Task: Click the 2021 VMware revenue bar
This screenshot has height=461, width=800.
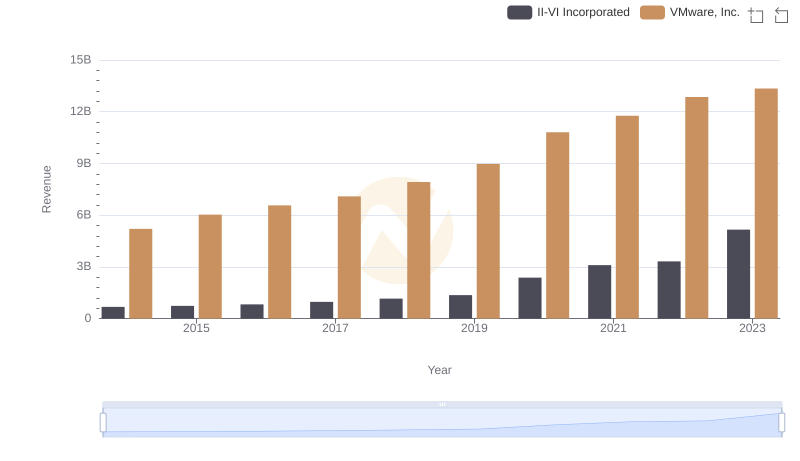Action: point(627,217)
